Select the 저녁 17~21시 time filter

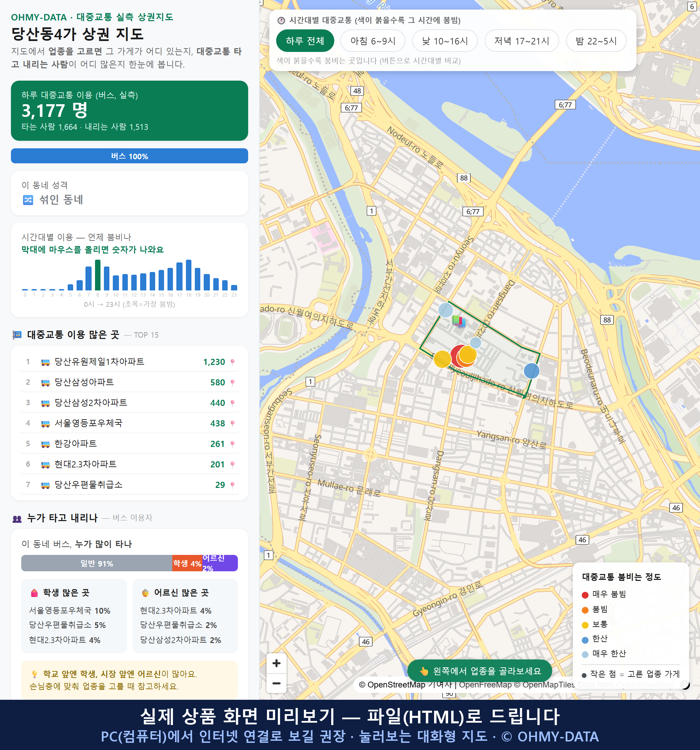(x=522, y=41)
